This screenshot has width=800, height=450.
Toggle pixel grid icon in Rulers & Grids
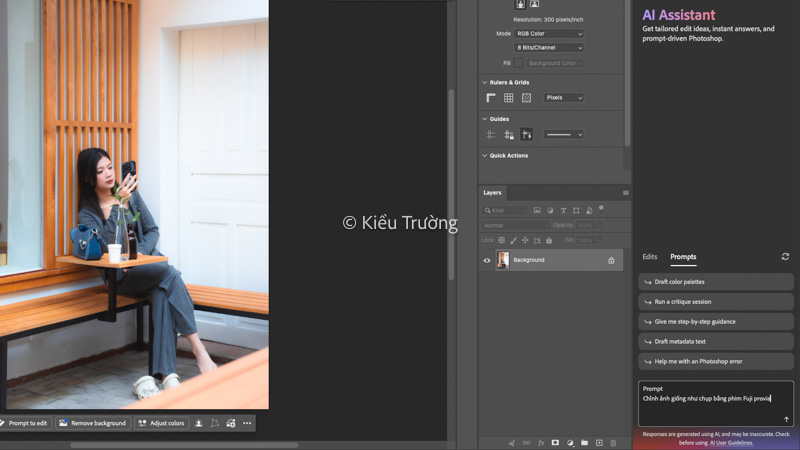[x=526, y=97]
